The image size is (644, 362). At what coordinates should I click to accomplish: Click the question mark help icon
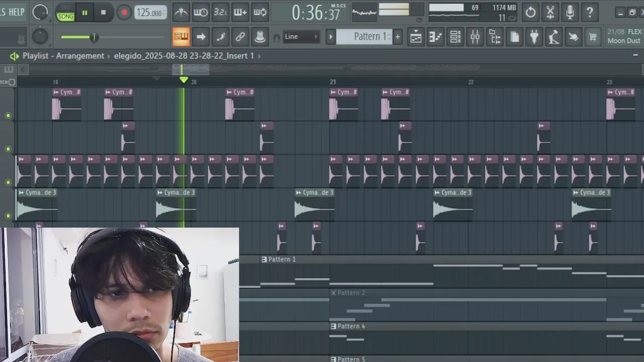(x=590, y=12)
